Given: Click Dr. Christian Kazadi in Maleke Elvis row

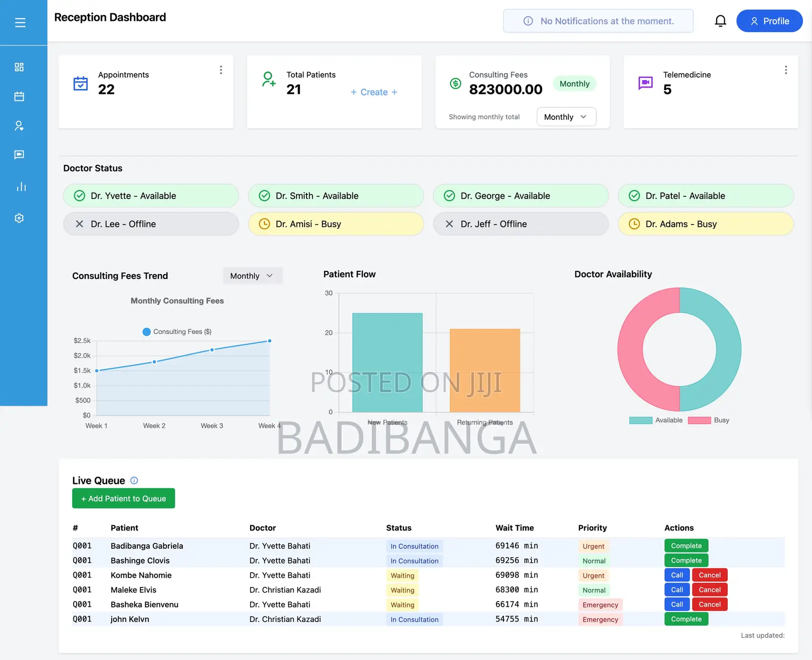Looking at the screenshot, I should [x=285, y=590].
